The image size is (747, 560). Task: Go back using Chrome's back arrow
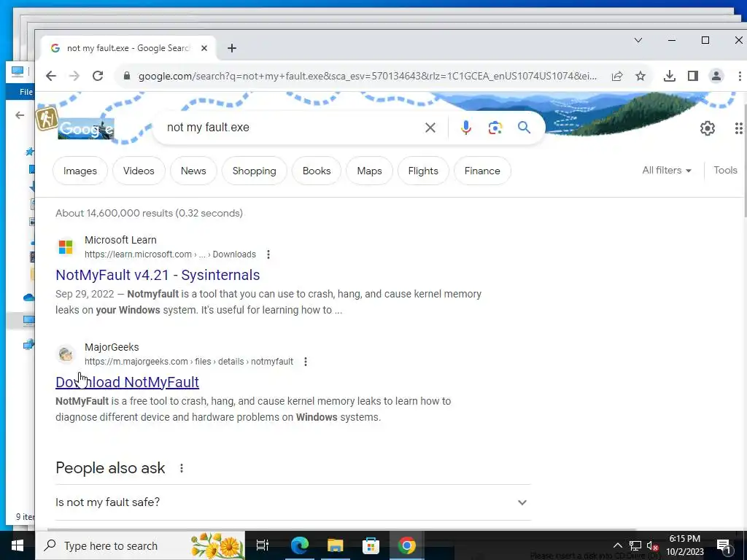coord(51,76)
